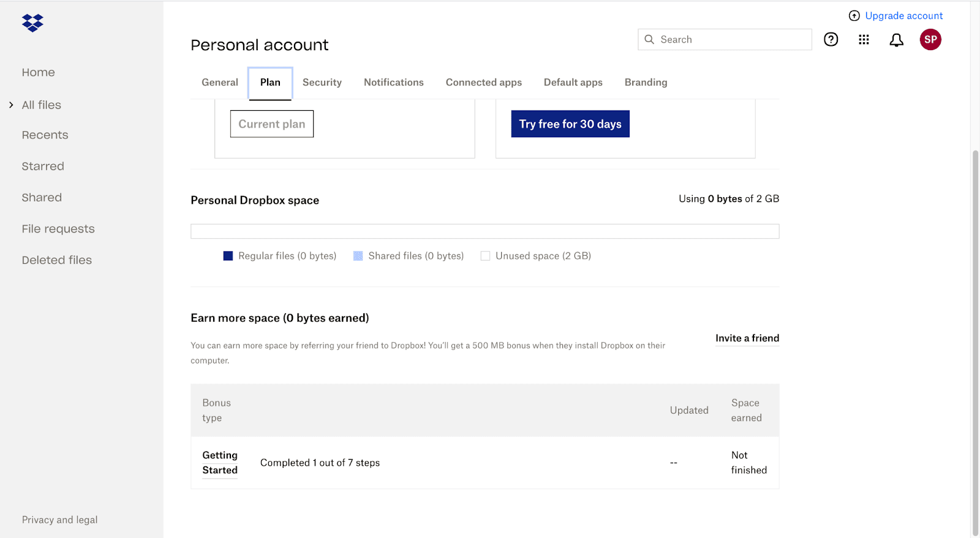
Task: Click 'Earn more space (0 bytes earned)' heading
Action: [280, 318]
